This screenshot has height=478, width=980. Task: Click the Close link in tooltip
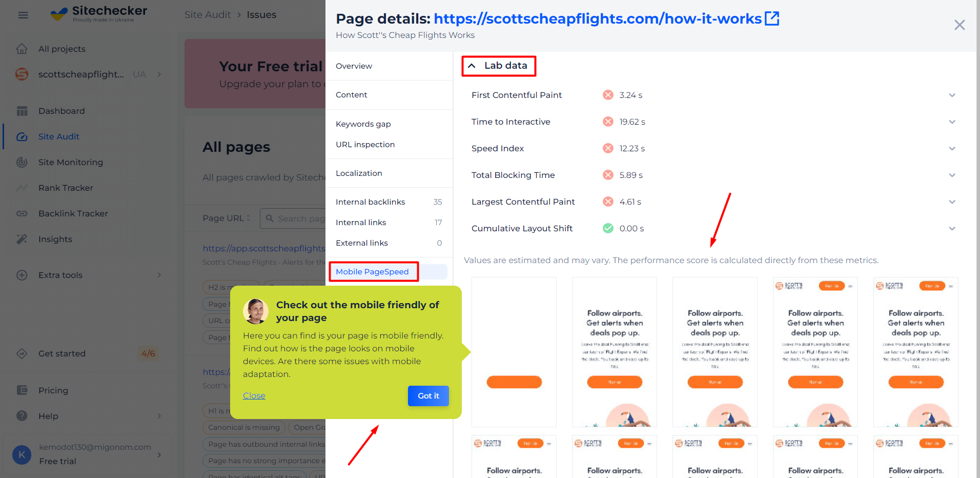254,396
